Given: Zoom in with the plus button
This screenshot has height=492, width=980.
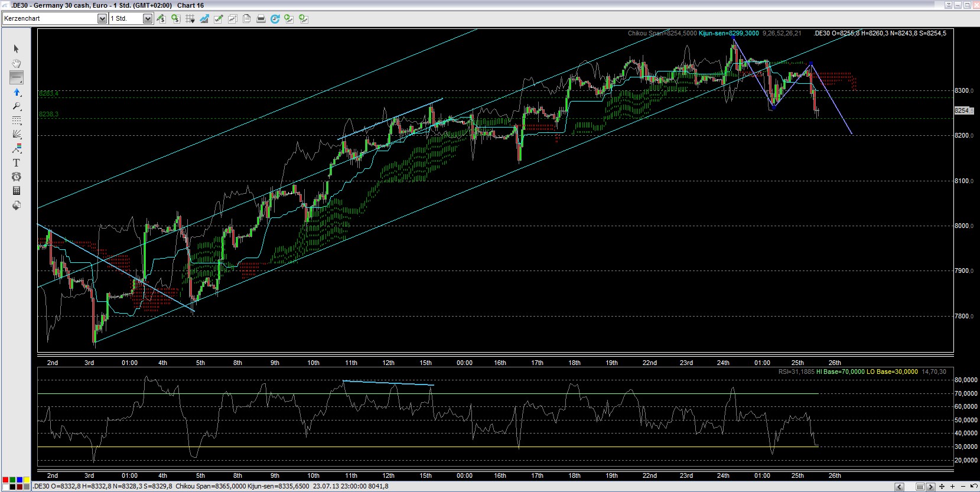Looking at the screenshot, I should click(x=952, y=487).
